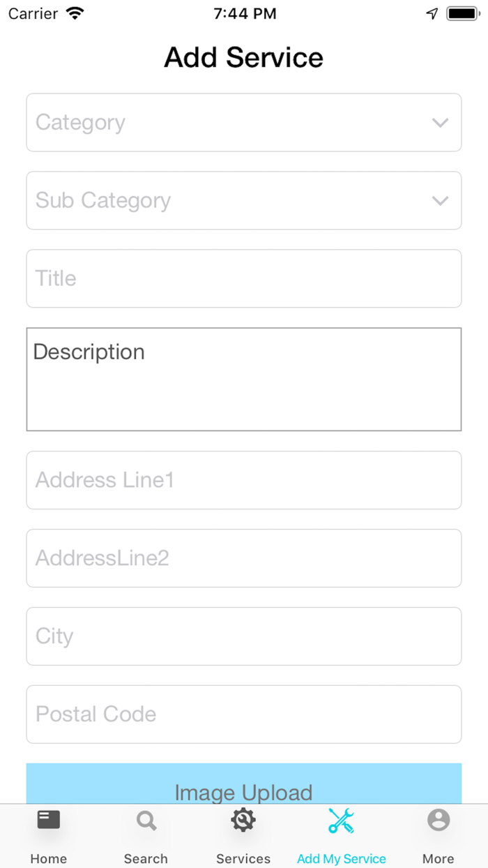
Task: Select the Services gear icon
Action: (243, 820)
